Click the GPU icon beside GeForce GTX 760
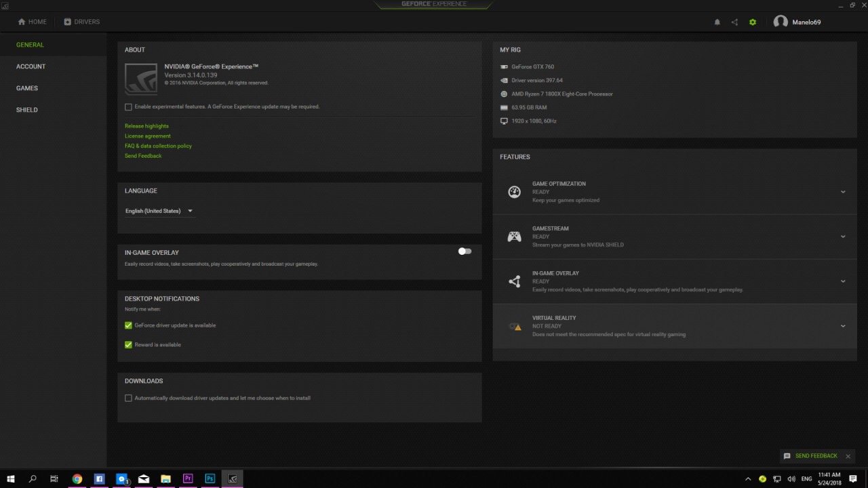This screenshot has width=868, height=488. (504, 67)
